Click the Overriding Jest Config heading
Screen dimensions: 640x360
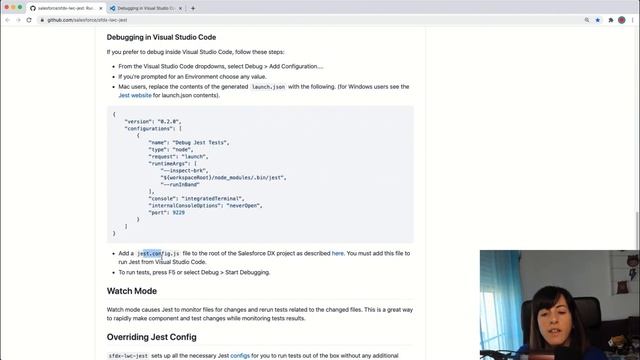tap(151, 337)
